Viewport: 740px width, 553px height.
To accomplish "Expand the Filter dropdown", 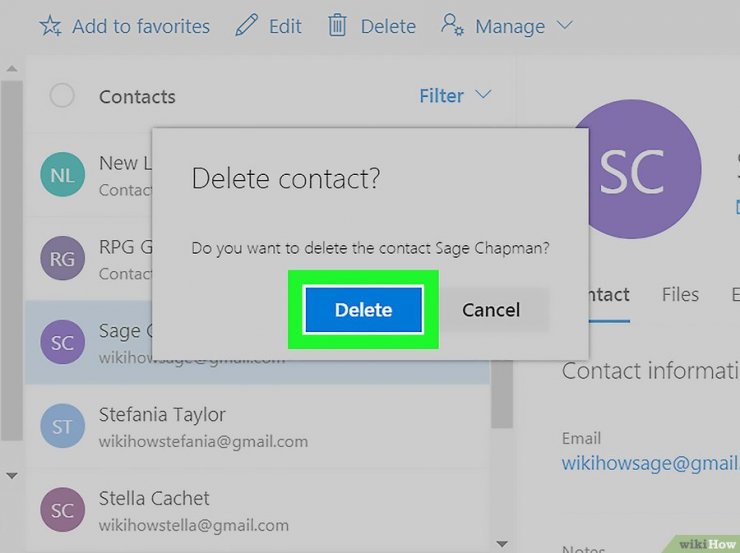I will (455, 96).
